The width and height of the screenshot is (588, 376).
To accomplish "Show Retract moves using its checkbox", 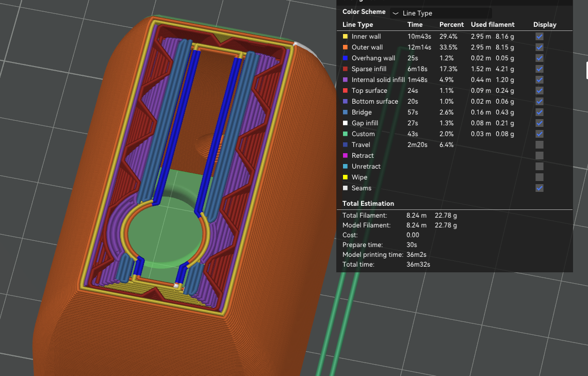I will [x=540, y=156].
